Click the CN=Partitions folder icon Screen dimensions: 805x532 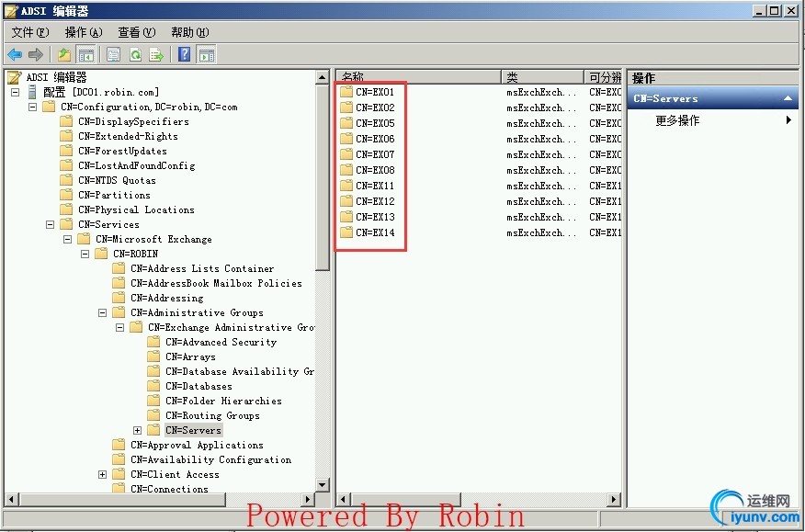tap(66, 195)
